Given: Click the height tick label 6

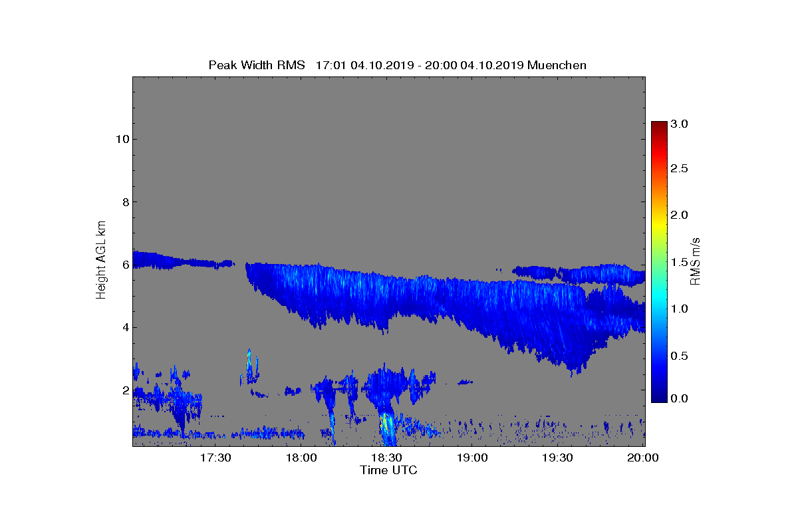Looking at the screenshot, I should coord(124,265).
